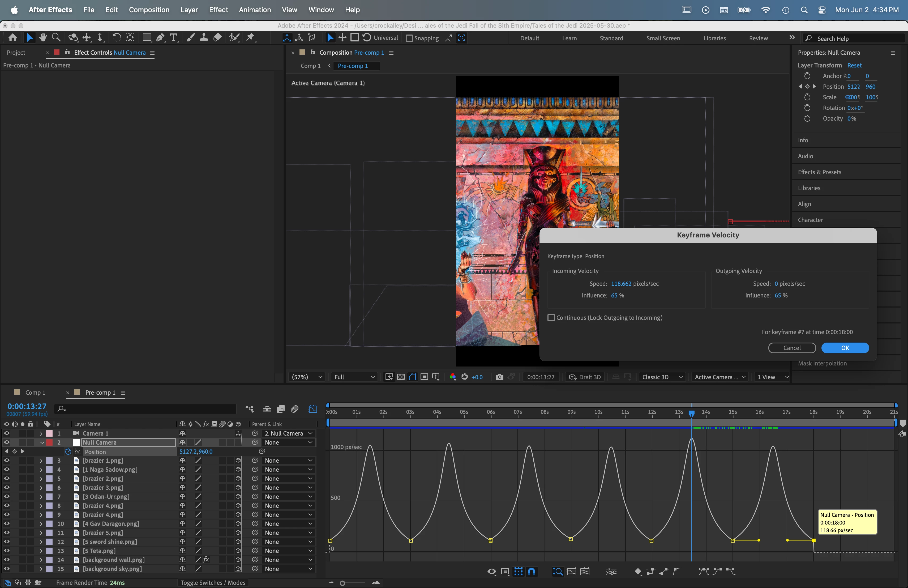Select the Pen tool in toolbar
908x588 pixels.
click(160, 38)
